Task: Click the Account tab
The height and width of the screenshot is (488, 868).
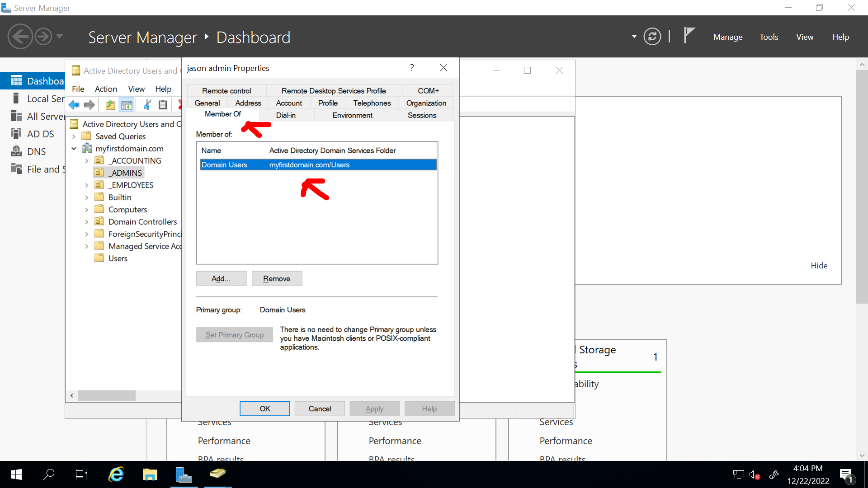Action: 288,103
